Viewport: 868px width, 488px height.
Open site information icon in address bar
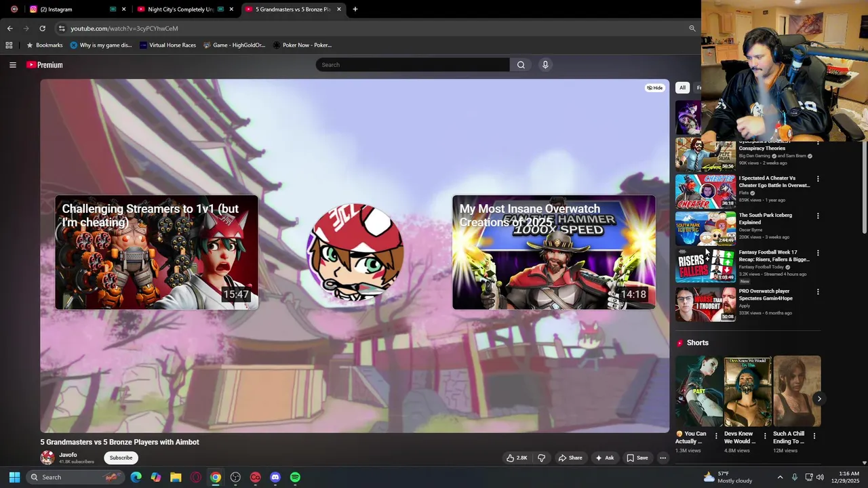[62, 28]
